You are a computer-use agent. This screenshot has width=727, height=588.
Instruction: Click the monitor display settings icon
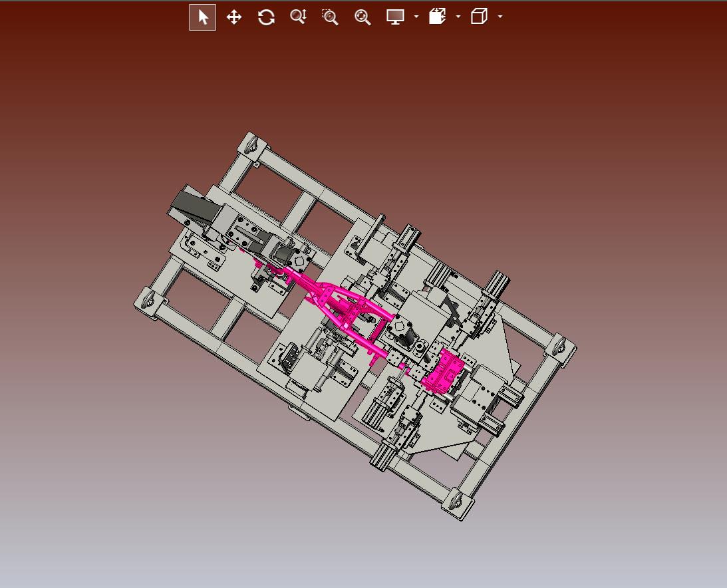(396, 17)
